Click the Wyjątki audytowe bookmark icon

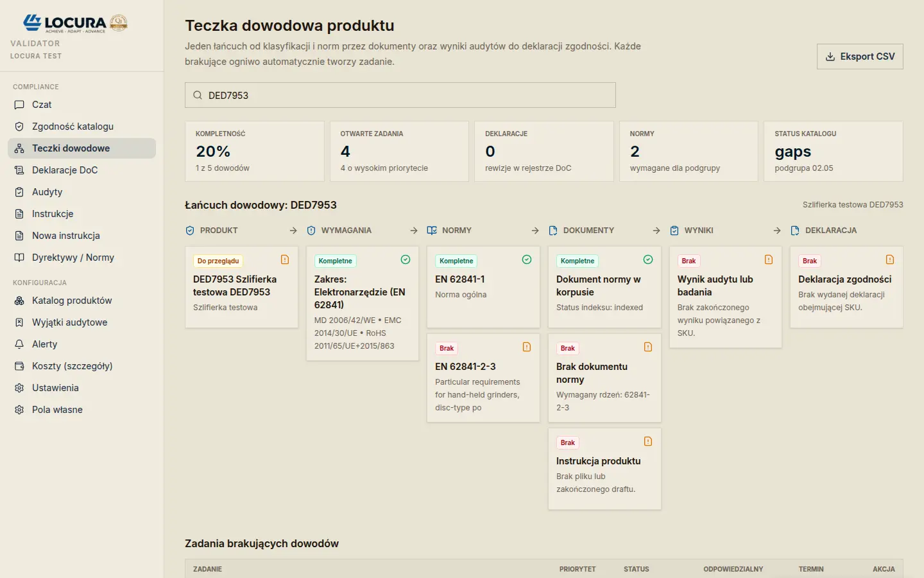[x=19, y=322]
